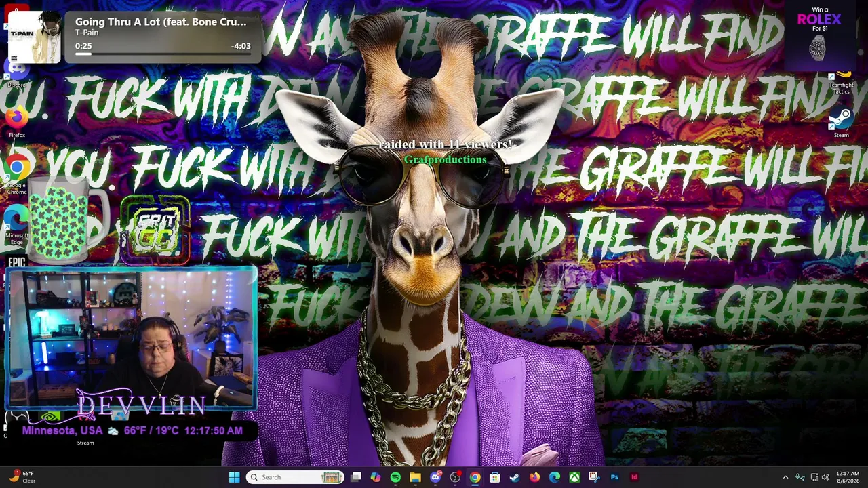Click the -4:03 remaining time label
This screenshot has height=488, width=868.
click(241, 46)
